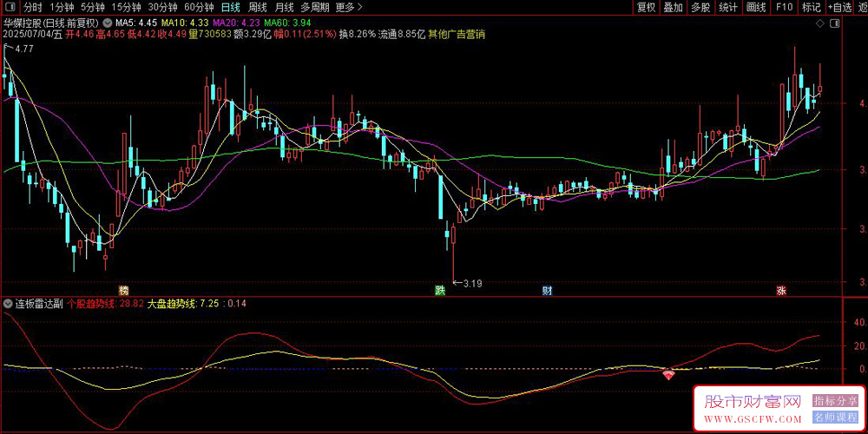This screenshot has width=868, height=434.
Task: Click the green 跌 event marker
Action: tap(440, 291)
